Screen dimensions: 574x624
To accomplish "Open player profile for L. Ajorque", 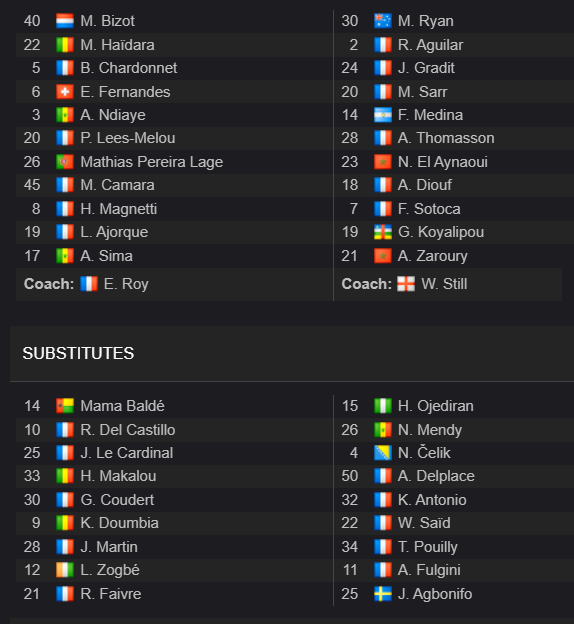I will pyautogui.click(x=114, y=232).
